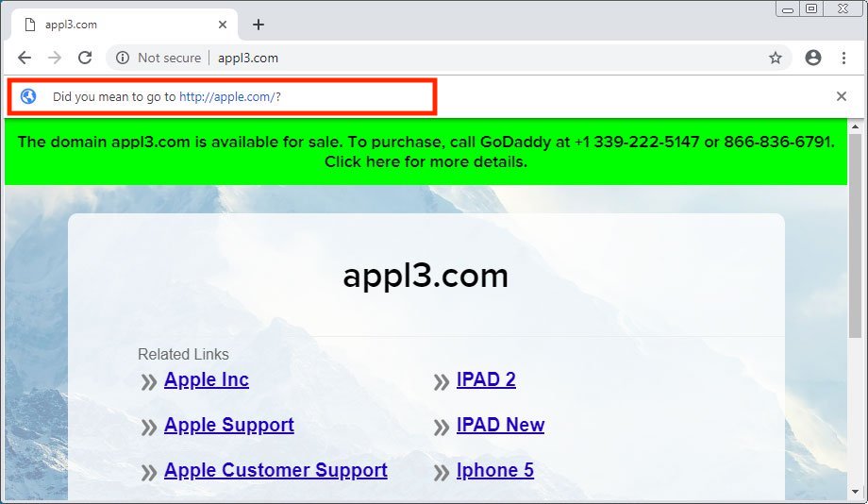Click the globe icon in the infobar
This screenshot has height=504, width=868.
[x=28, y=96]
